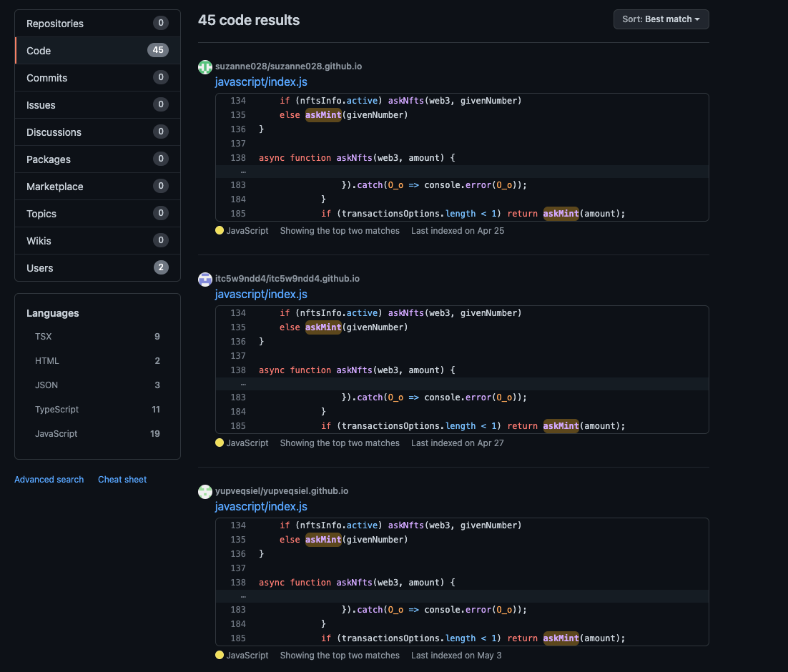Image resolution: width=788 pixels, height=672 pixels.
Task: Click line number 183 in yupveqsiel snippet
Action: coord(238,609)
